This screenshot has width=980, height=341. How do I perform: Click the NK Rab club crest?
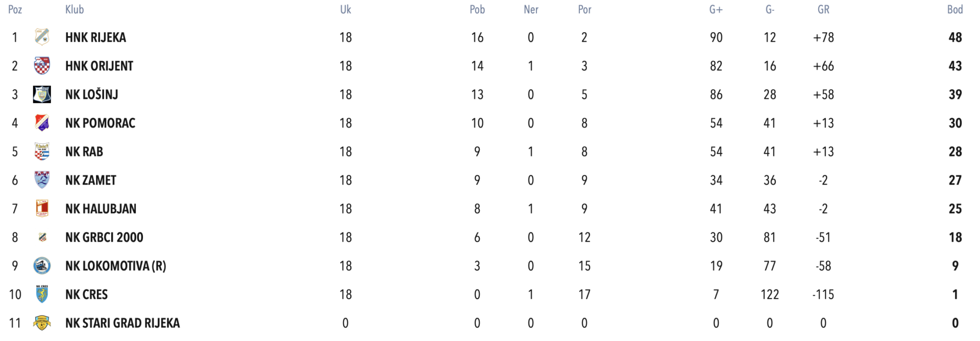pyautogui.click(x=42, y=151)
